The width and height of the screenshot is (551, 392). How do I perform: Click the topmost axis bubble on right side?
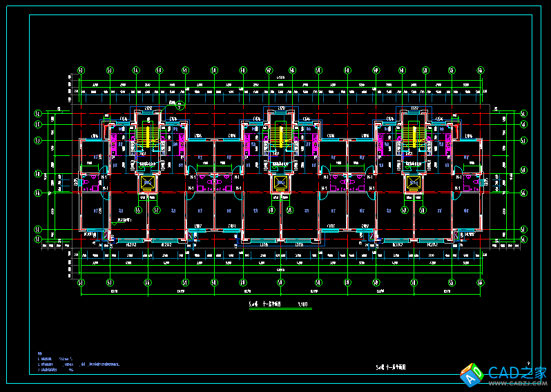coord(523,112)
